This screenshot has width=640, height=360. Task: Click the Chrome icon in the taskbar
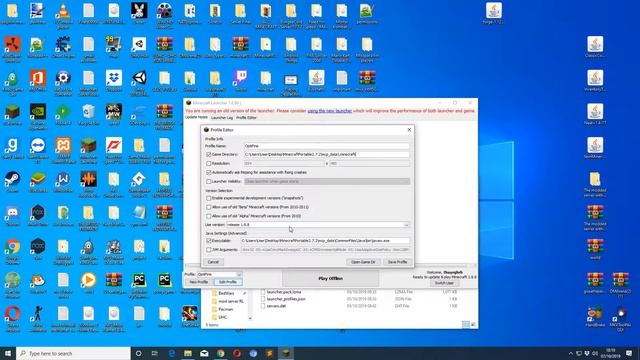(x=220, y=353)
